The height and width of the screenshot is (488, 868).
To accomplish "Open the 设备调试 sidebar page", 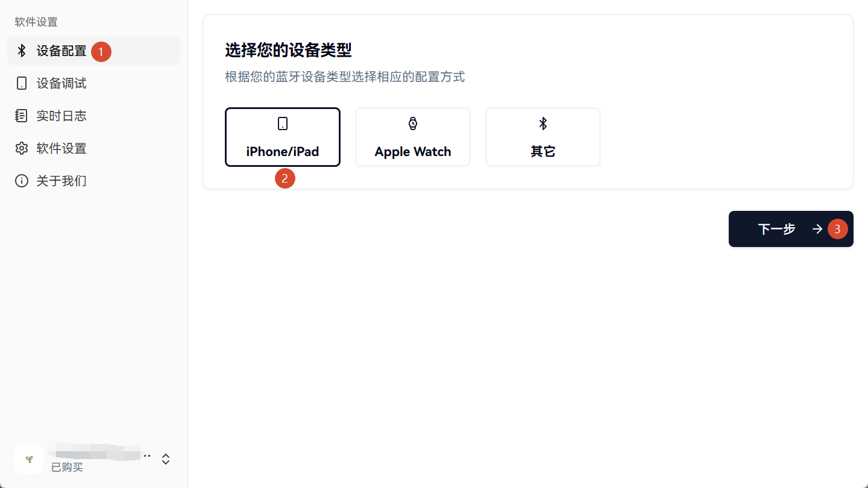I will 93,83.
